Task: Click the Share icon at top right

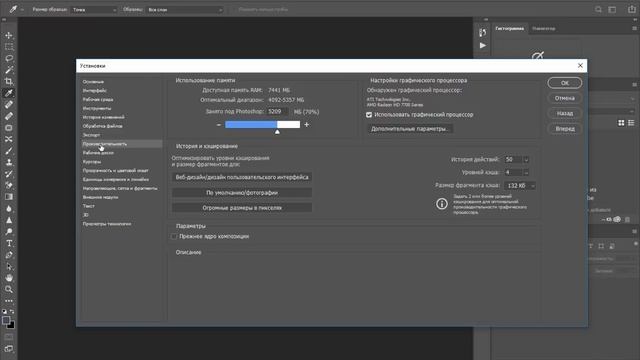Action: (631, 9)
